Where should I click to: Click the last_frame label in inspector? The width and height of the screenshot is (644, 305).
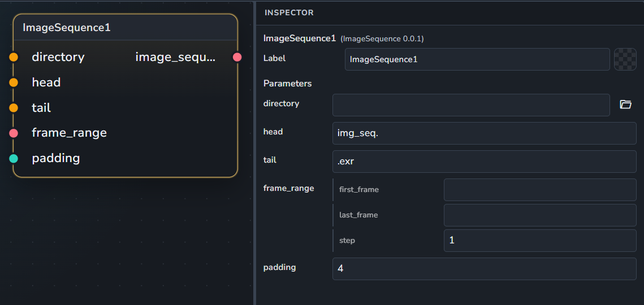click(x=358, y=215)
